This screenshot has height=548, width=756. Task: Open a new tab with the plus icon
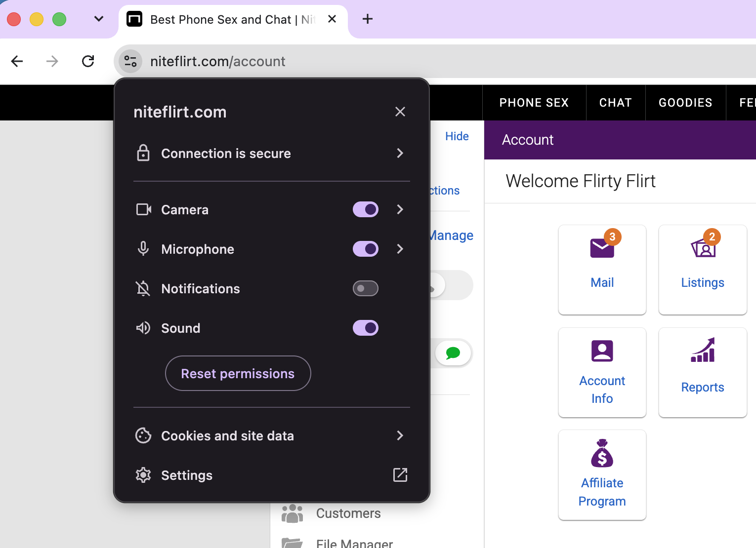point(368,19)
